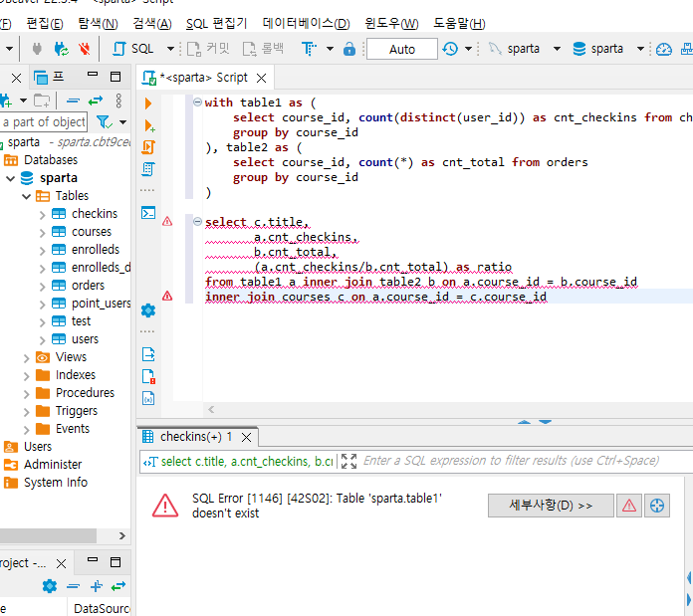
Task: Open the SQL 편집기 menu
Action: (x=217, y=24)
